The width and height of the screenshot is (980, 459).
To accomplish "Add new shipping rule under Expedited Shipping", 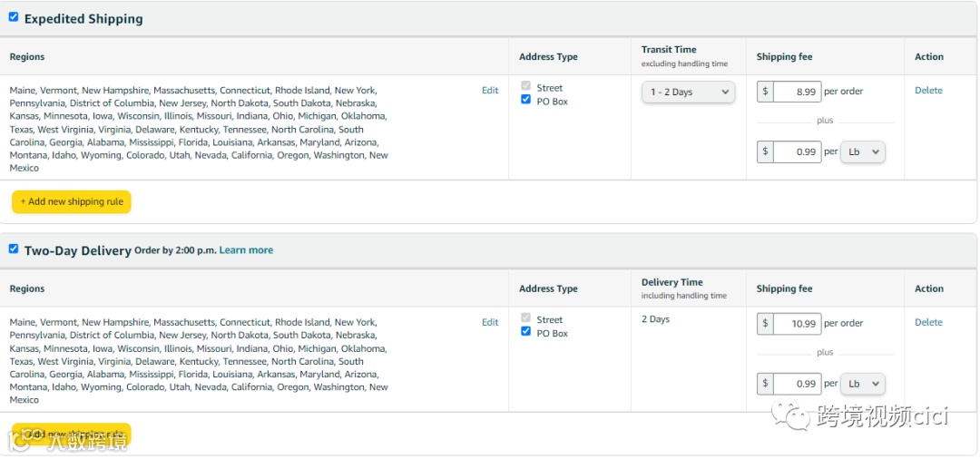I will pos(72,201).
